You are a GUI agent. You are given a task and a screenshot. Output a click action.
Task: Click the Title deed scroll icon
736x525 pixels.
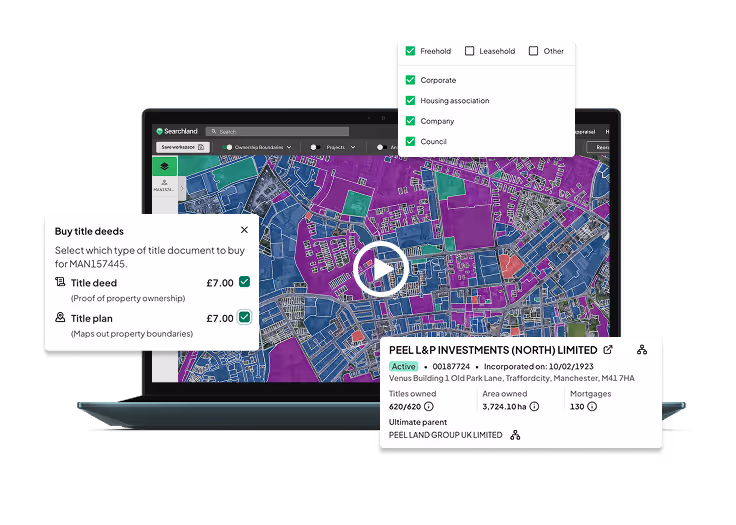pos(60,282)
